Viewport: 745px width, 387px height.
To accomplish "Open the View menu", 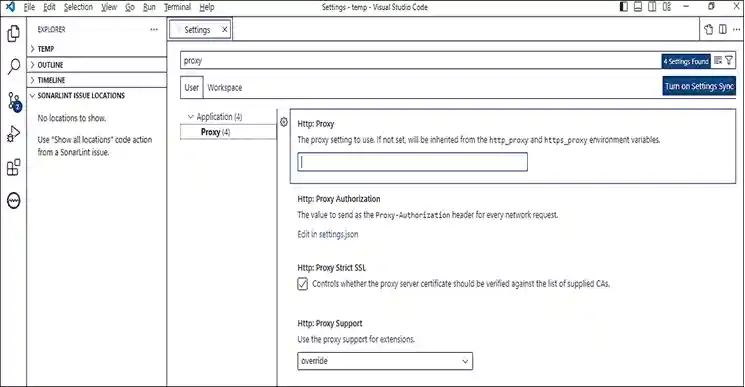I will pos(109,7).
